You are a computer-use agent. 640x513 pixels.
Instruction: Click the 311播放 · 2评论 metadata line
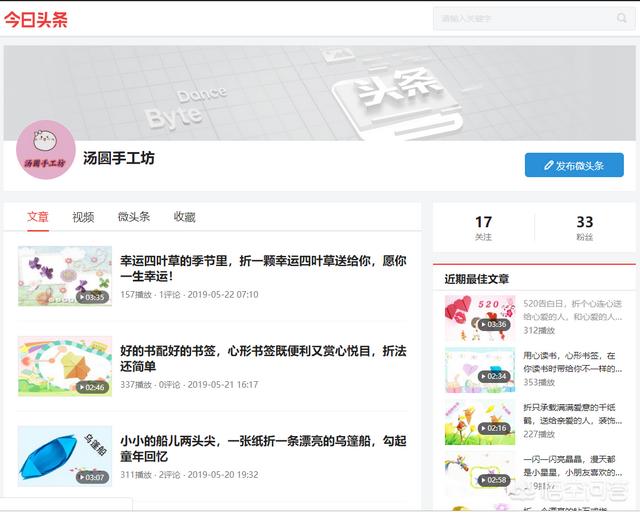[189, 475]
